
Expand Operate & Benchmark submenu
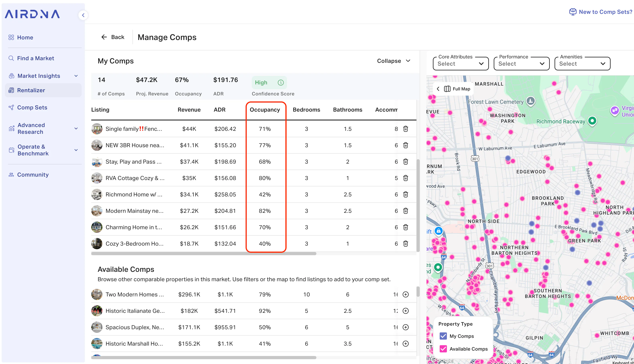click(76, 150)
